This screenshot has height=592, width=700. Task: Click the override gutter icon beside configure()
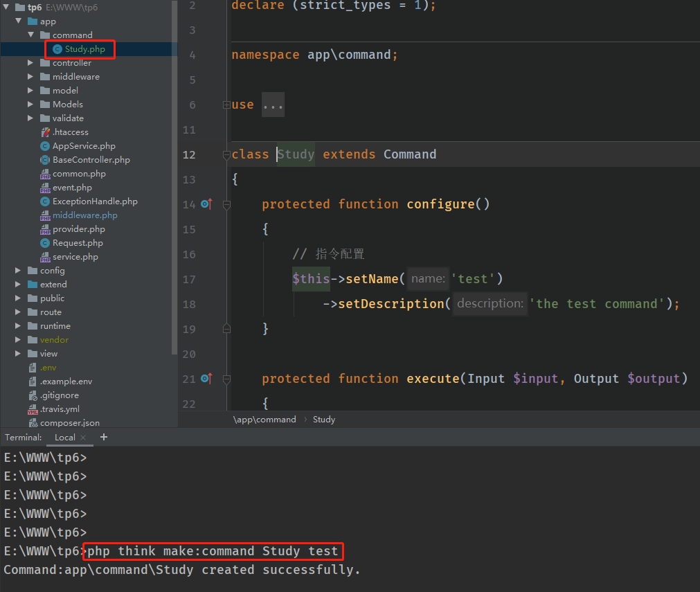click(206, 204)
